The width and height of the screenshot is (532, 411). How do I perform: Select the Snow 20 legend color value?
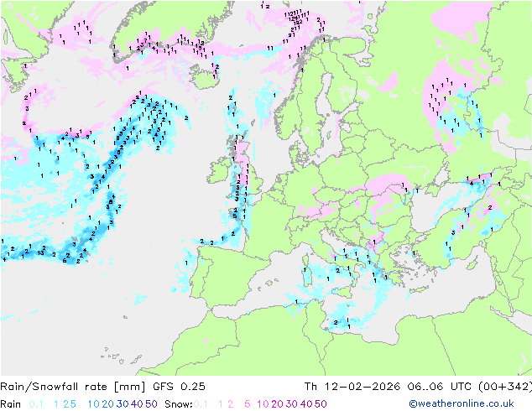(277, 404)
